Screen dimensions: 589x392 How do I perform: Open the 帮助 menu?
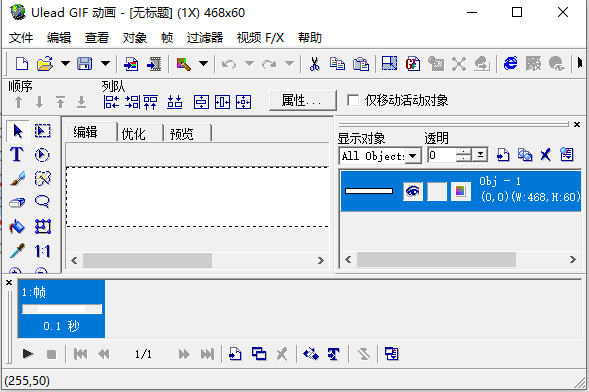click(x=310, y=38)
